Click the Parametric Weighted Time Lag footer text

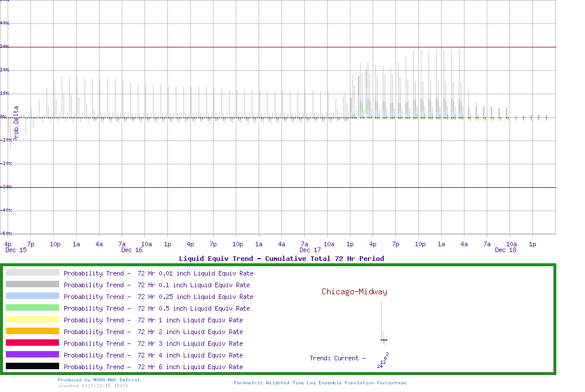(x=319, y=383)
